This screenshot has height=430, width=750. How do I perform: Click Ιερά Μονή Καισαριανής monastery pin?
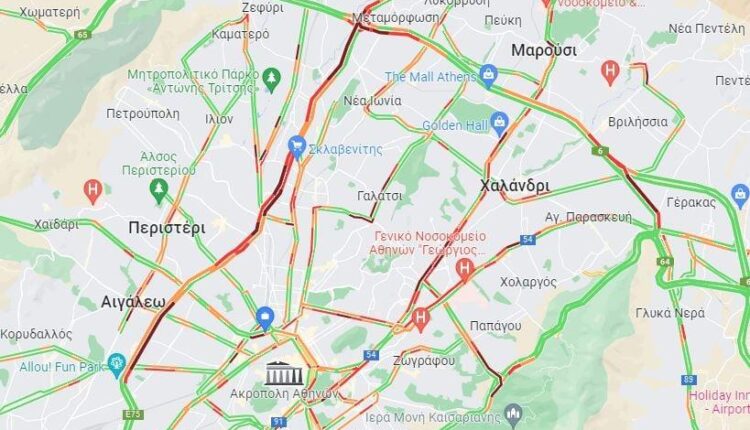coord(513,417)
